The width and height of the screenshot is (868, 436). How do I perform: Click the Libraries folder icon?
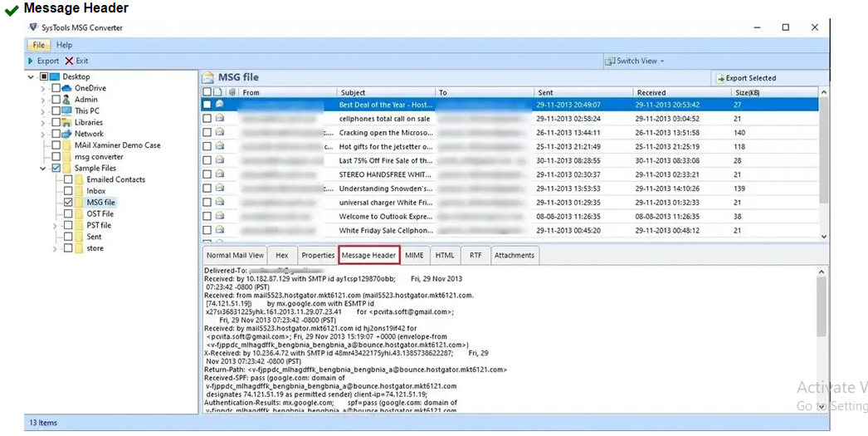pyautogui.click(x=67, y=122)
